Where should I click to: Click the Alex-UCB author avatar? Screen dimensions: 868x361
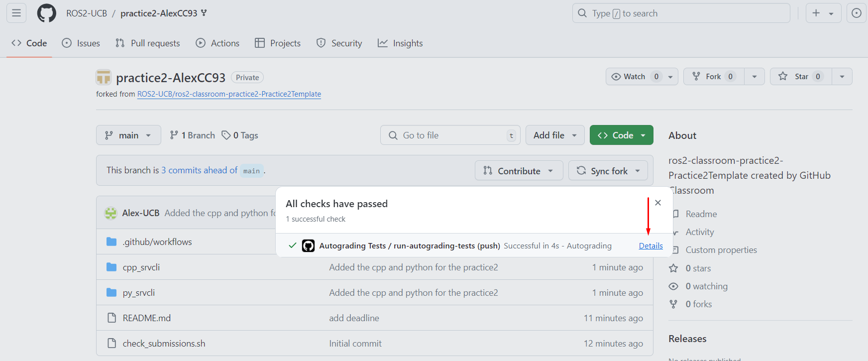pos(110,213)
